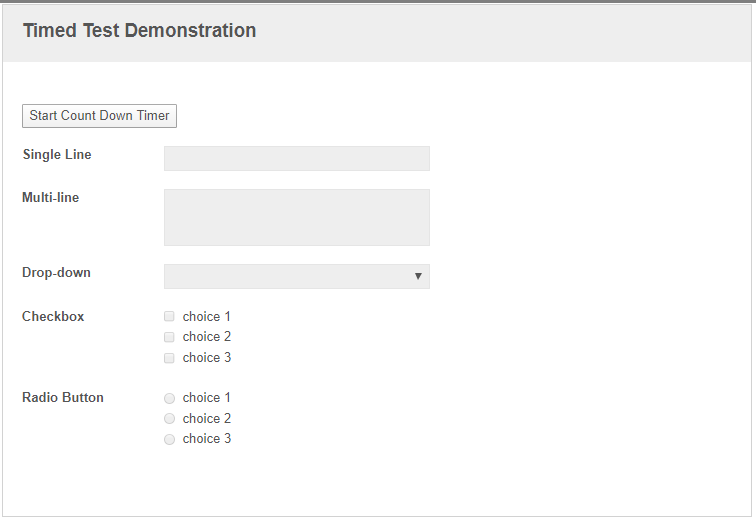Click the choice 2 text beside the checkbox
756x522 pixels.
[207, 336]
